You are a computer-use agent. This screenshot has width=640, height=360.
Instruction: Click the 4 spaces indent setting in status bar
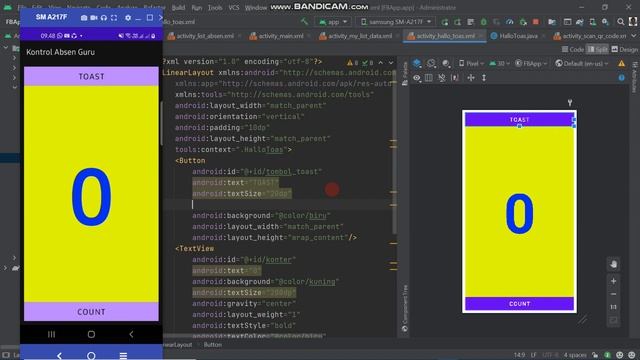click(x=575, y=355)
